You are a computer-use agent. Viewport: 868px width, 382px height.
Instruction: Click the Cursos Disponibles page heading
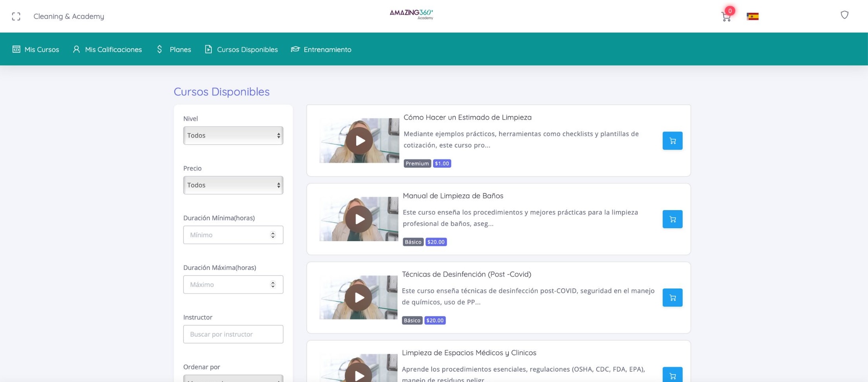coord(222,92)
